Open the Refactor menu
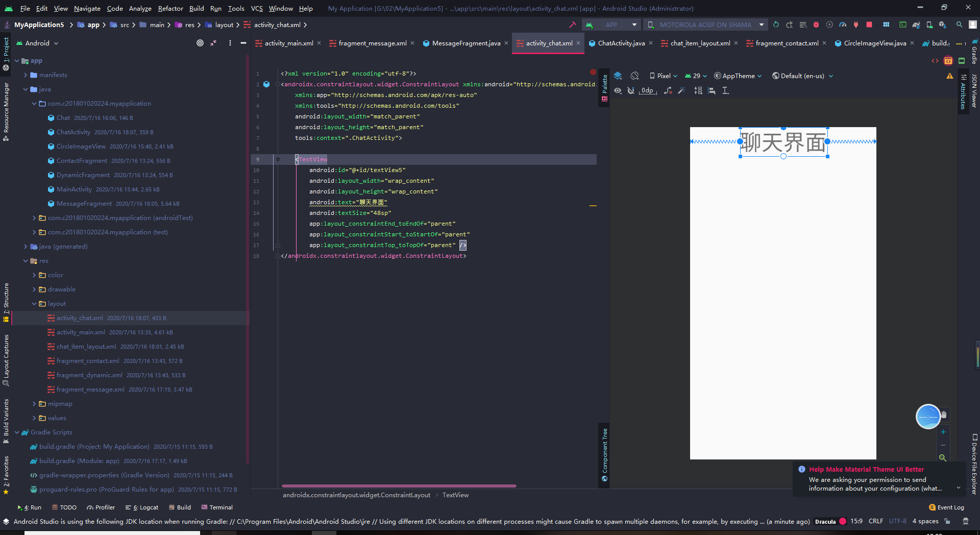 click(x=170, y=8)
